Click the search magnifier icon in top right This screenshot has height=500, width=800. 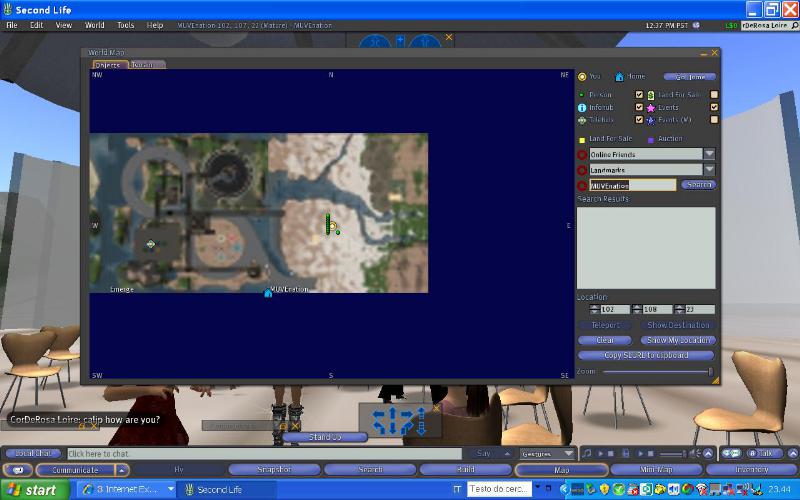point(794,25)
